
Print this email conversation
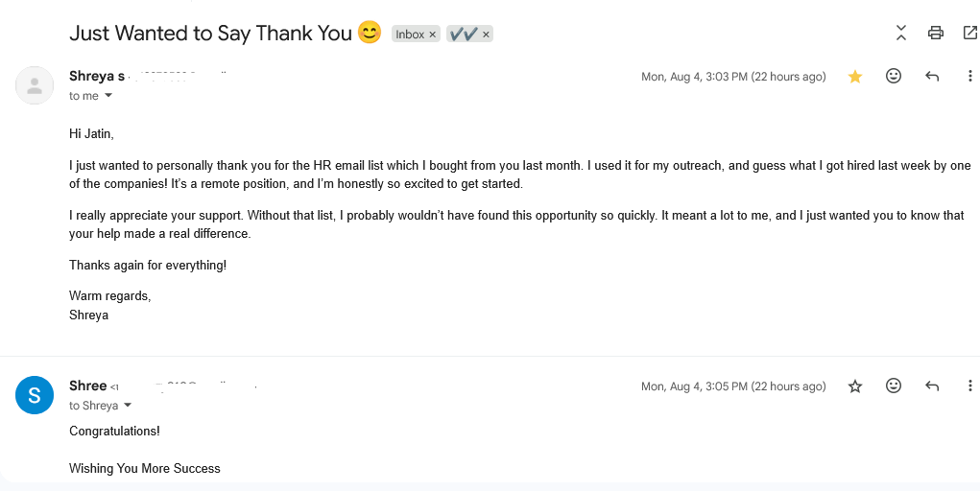point(935,33)
